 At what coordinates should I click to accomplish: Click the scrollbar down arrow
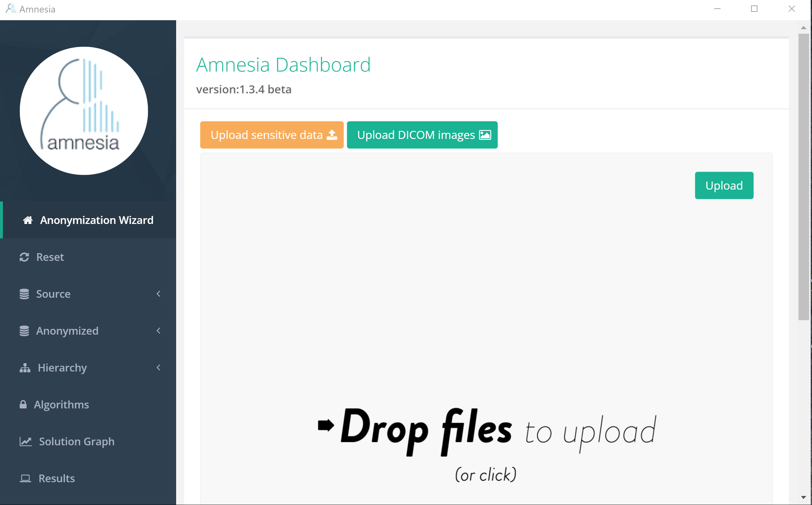pos(803,498)
